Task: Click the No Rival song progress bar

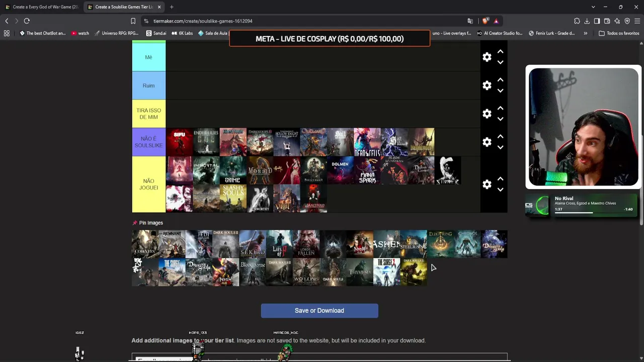Action: point(594,213)
